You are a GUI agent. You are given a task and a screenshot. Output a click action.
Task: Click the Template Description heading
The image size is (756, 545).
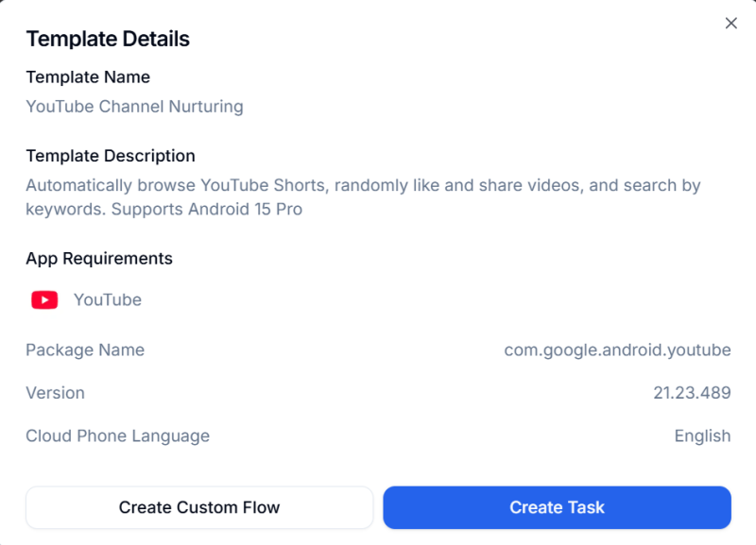(111, 156)
